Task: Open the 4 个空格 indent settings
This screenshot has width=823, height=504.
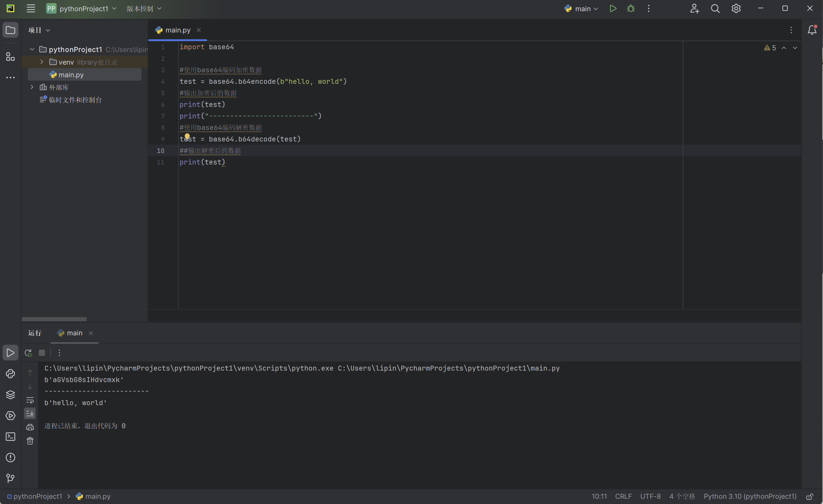Action: pyautogui.click(x=682, y=496)
